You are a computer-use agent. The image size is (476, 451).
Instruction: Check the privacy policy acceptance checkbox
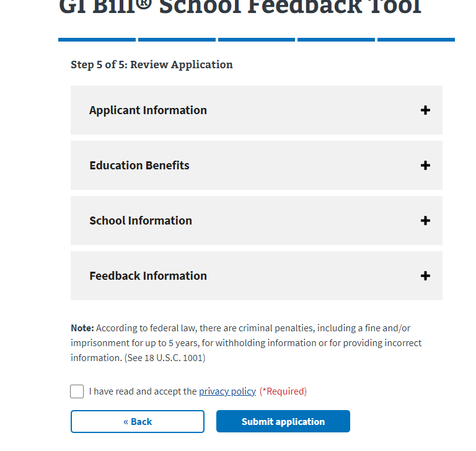77,391
